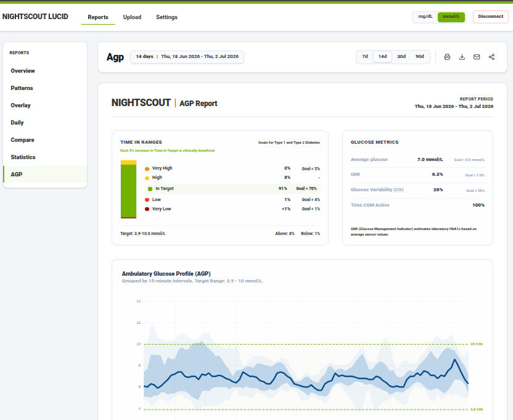Click the Goal > 70% text
Image resolution: width=513 pixels, height=420 pixels.
point(306,189)
